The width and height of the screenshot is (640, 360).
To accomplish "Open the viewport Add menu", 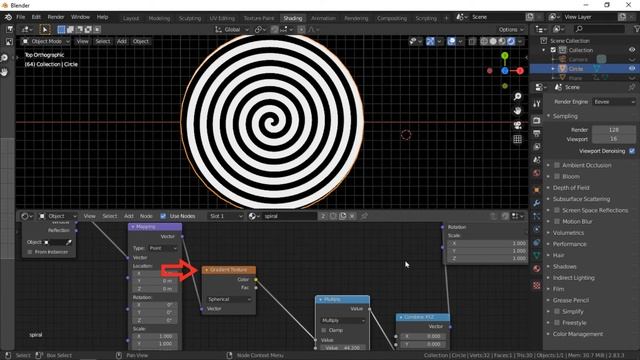I will pyautogui.click(x=122, y=41).
